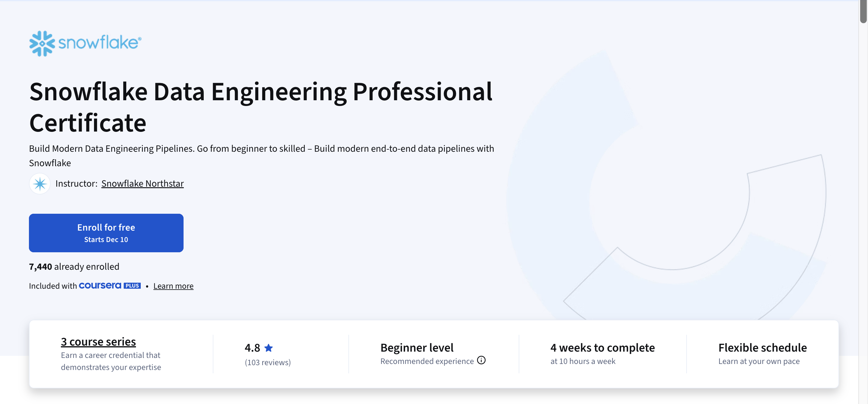Click the at 10 hours a week text
Image resolution: width=868 pixels, height=404 pixels.
click(583, 361)
